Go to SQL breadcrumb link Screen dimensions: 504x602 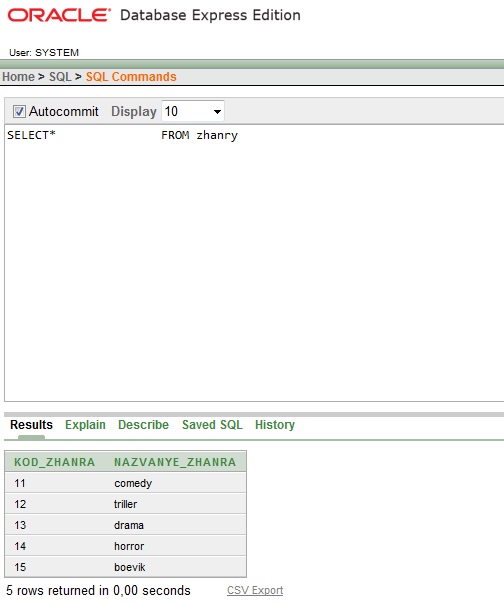tap(60, 76)
